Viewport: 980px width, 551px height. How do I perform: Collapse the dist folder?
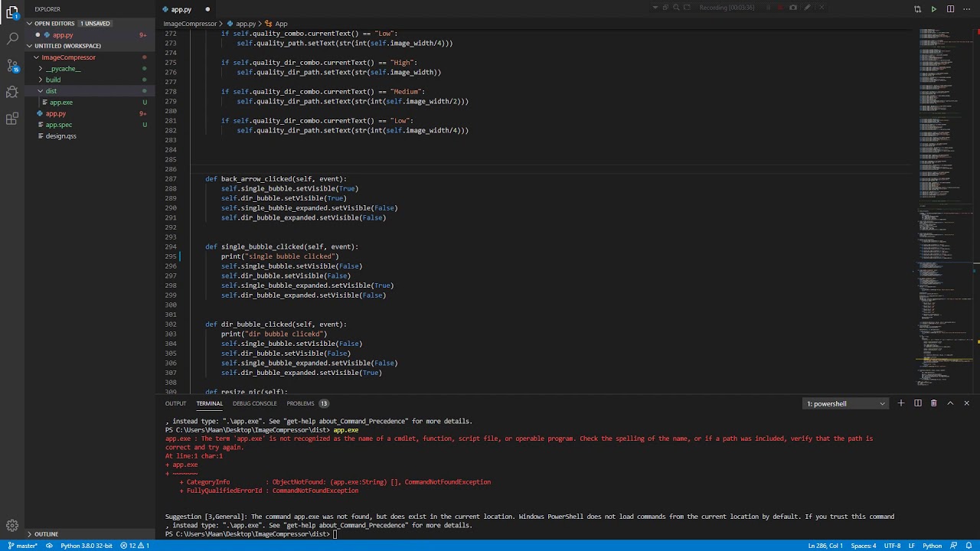coord(51,91)
